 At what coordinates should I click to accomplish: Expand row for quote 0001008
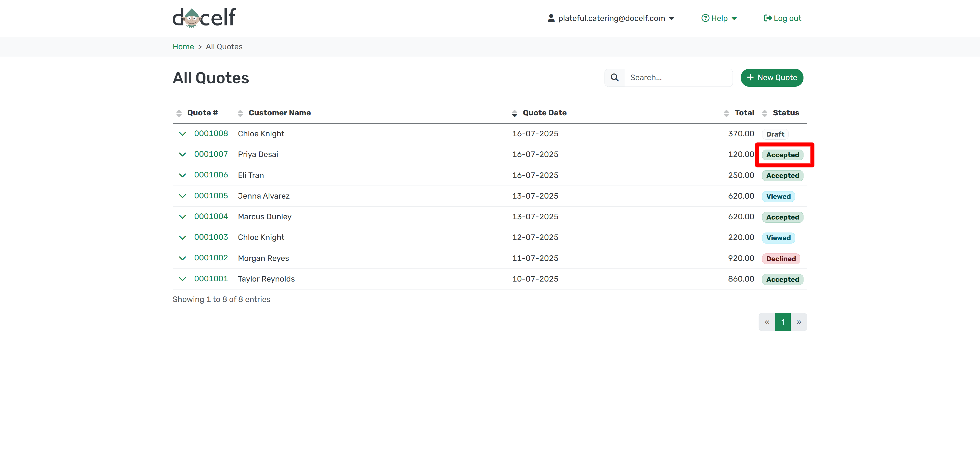pos(182,134)
